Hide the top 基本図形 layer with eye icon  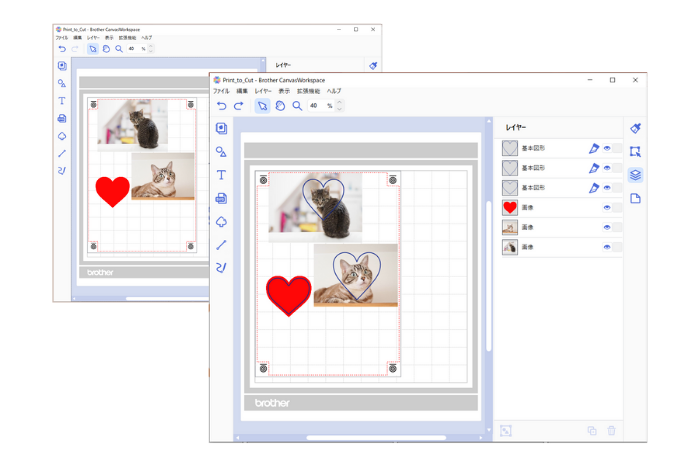pyautogui.click(x=607, y=148)
